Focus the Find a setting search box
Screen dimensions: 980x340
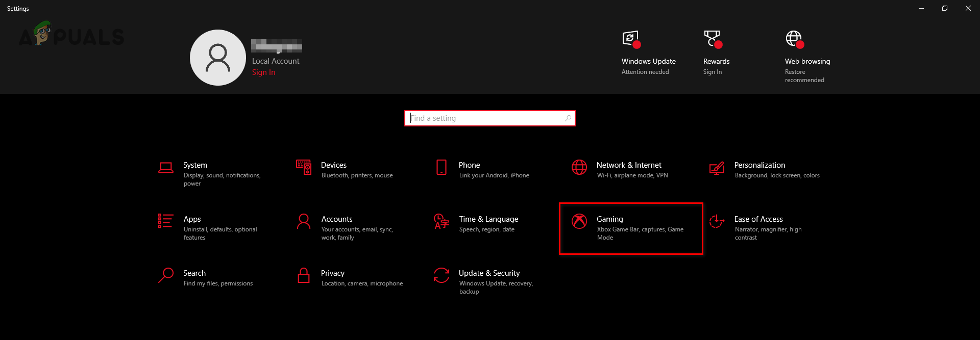point(490,118)
